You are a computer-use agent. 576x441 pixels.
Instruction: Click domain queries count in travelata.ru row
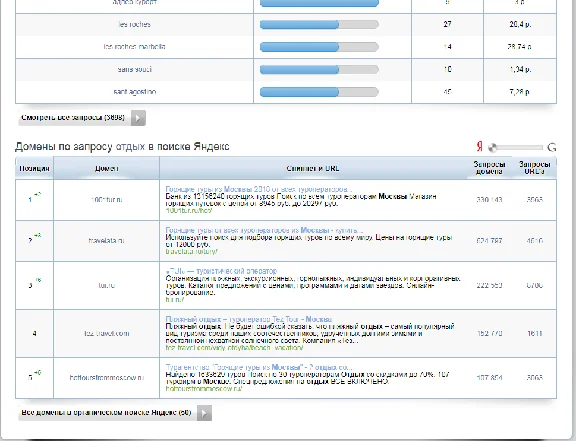pyautogui.click(x=489, y=241)
